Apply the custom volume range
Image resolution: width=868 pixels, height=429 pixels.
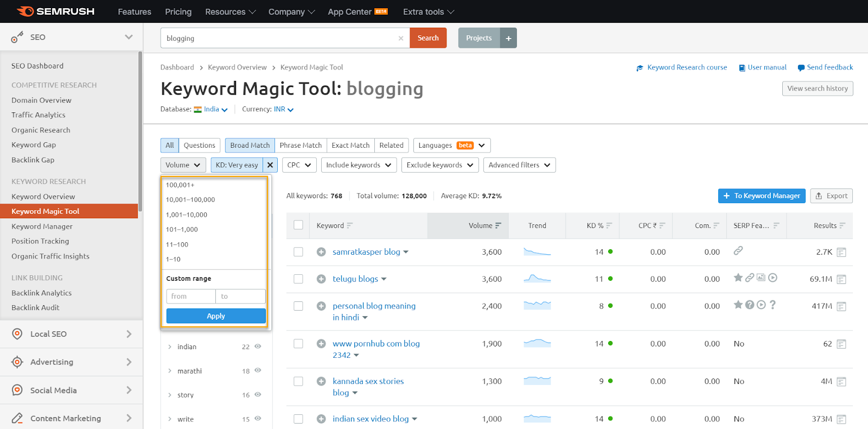click(x=216, y=316)
